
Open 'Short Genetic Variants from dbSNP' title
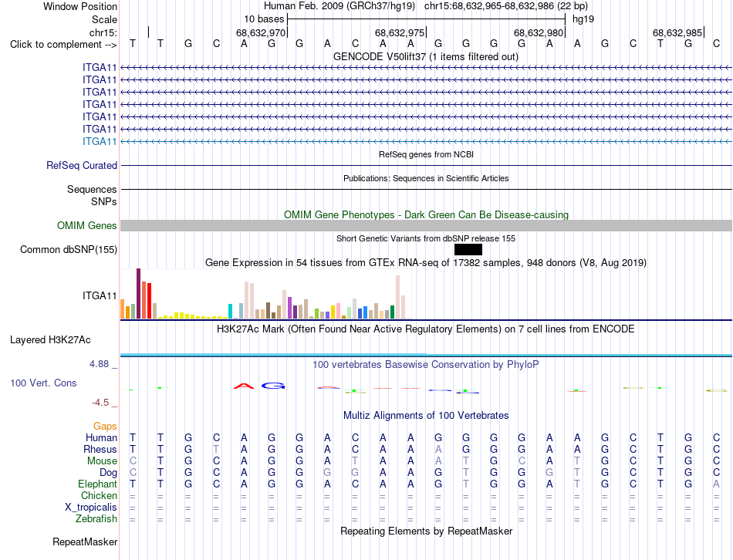click(425, 238)
